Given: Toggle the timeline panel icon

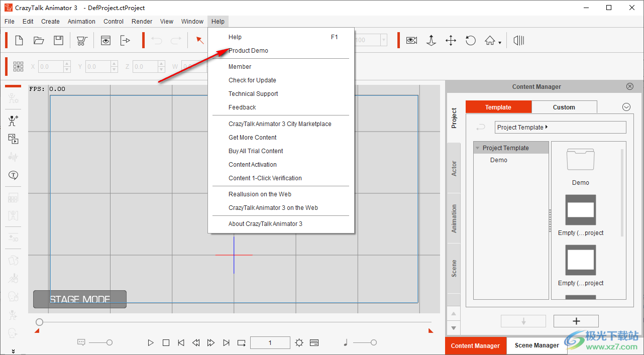Looking at the screenshot, I should (314, 343).
